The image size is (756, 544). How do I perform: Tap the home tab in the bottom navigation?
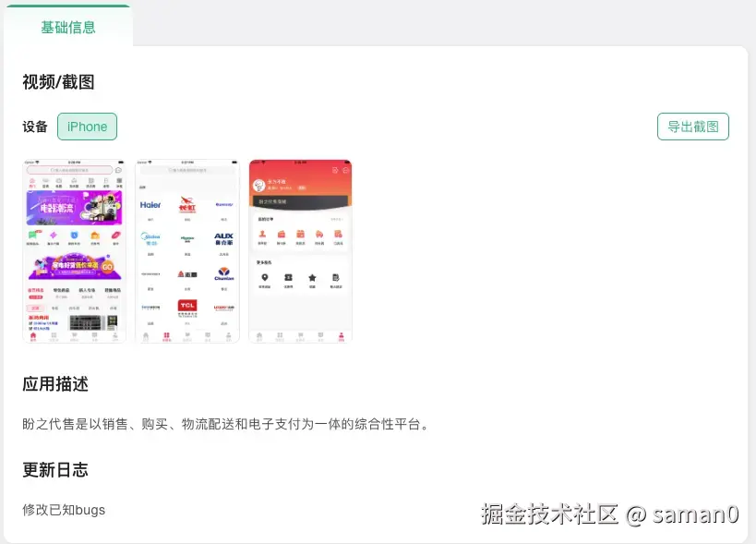coord(32,335)
